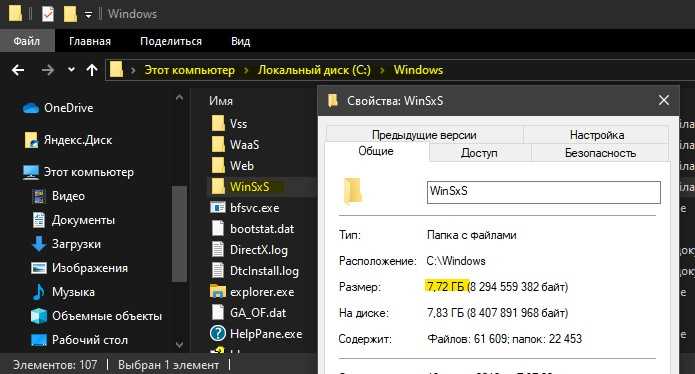Click the На диске 7,83 ГБ value
Viewport: 695px width, 374px height.
(497, 313)
